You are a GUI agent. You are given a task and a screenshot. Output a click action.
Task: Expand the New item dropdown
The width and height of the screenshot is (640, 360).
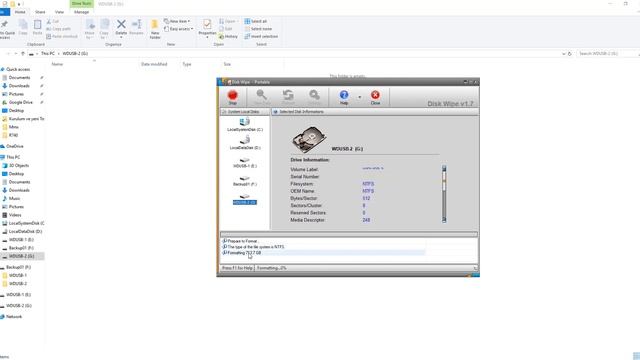(x=177, y=21)
